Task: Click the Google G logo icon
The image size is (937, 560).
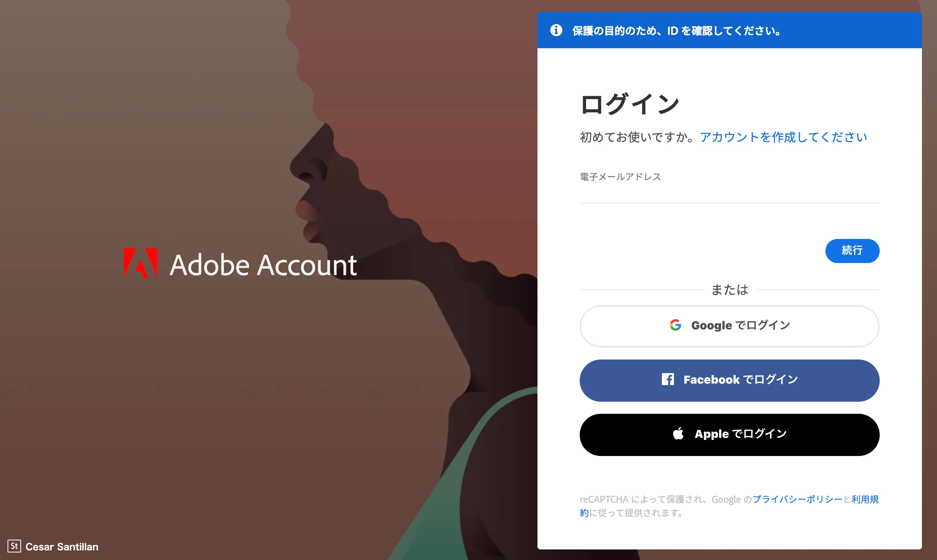Action: [675, 325]
